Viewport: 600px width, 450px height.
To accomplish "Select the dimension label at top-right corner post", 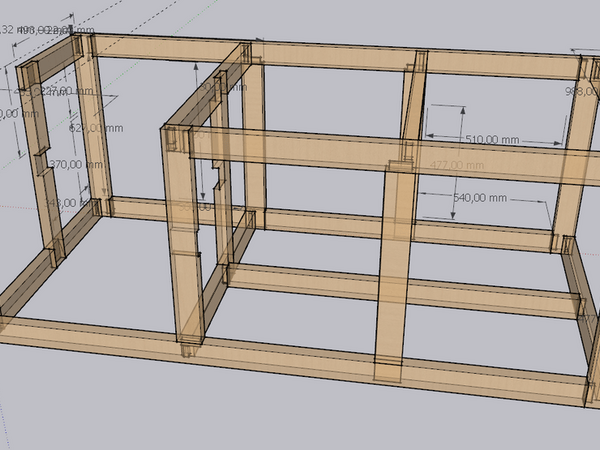I will 582,92.
